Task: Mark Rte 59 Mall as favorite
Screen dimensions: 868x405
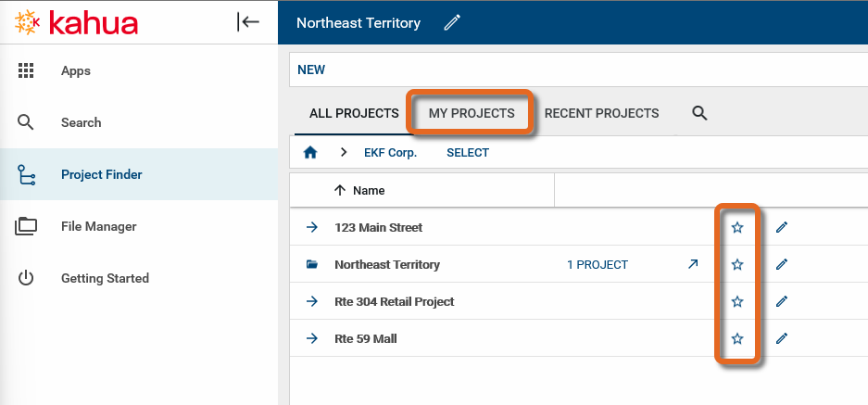Action: pos(737,338)
